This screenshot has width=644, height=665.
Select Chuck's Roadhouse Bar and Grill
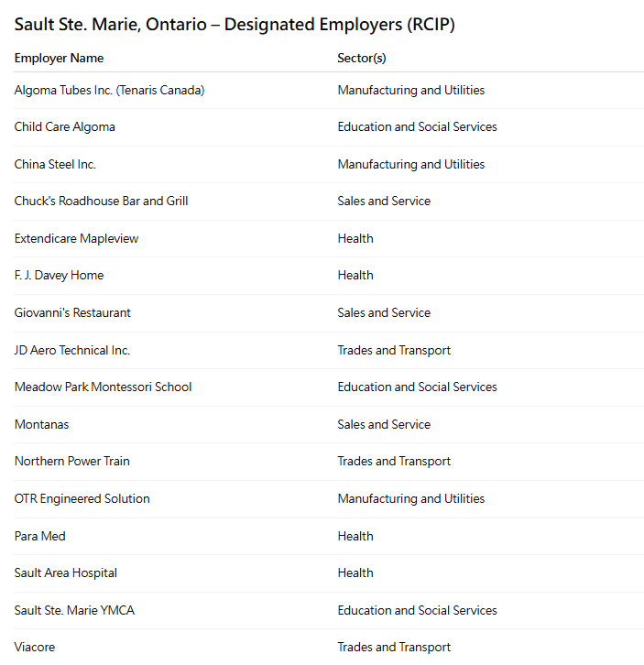[x=101, y=202]
